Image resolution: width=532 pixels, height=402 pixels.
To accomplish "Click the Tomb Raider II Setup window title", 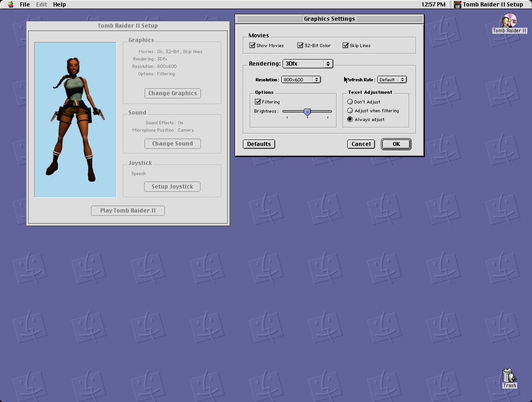I will coord(127,25).
